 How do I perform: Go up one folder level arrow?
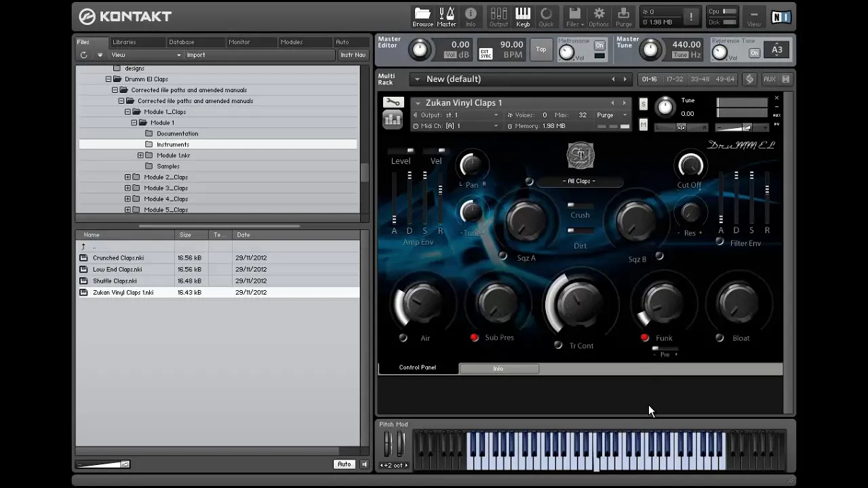83,247
